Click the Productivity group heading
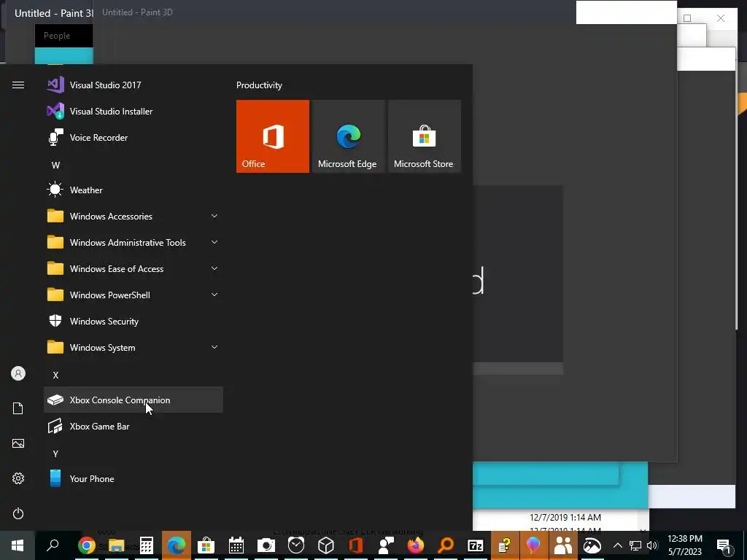Viewport: 747px width, 560px height. point(259,85)
